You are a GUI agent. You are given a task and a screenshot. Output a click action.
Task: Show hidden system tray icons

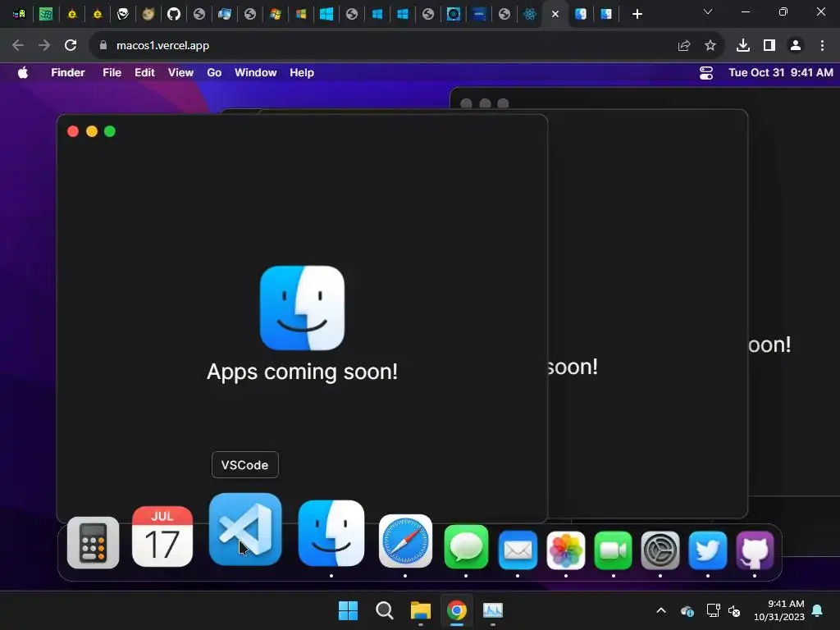[661, 610]
